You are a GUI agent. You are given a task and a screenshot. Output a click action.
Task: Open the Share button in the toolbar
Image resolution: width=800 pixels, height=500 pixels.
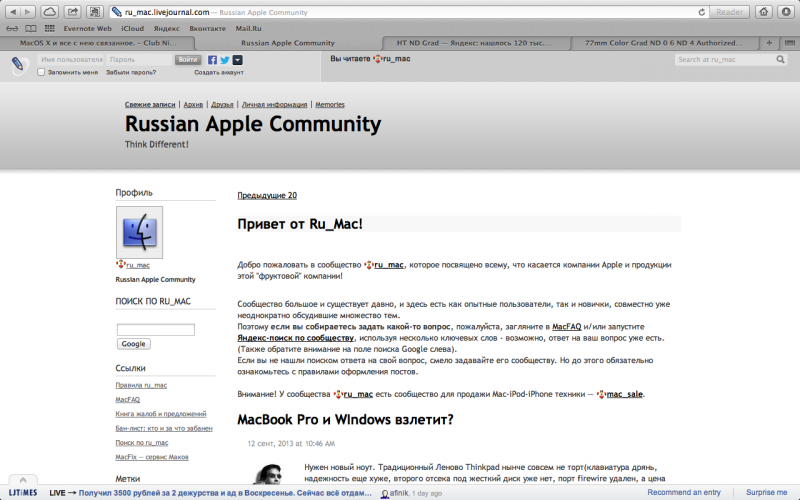pos(72,12)
